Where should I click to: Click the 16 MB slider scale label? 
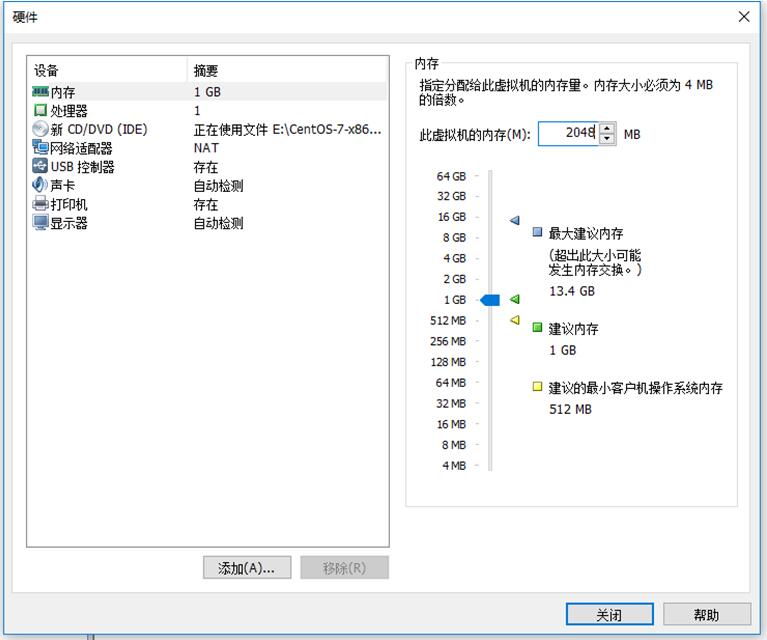click(x=451, y=424)
